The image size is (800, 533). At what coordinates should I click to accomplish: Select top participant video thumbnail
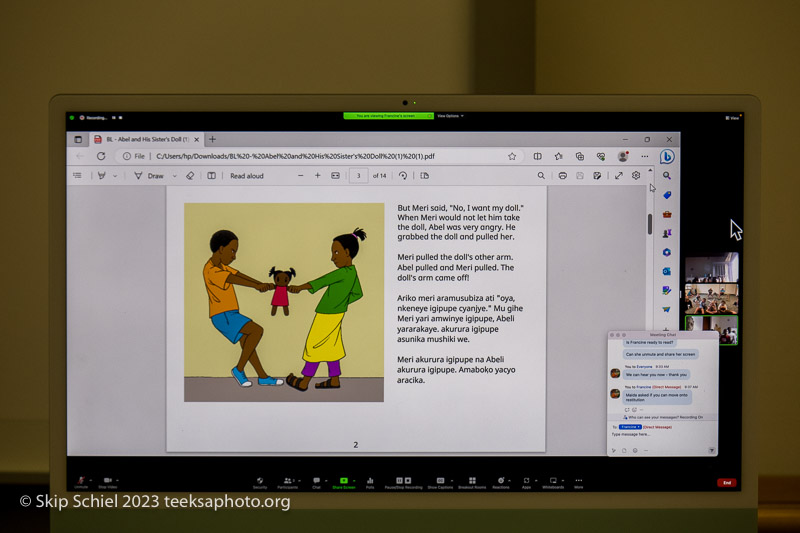coord(711,268)
